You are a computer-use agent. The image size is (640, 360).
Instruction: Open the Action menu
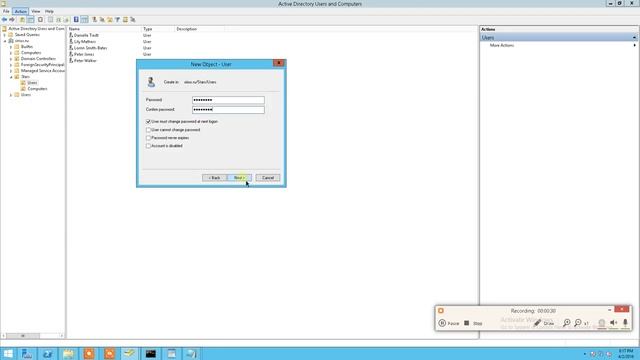pyautogui.click(x=20, y=11)
